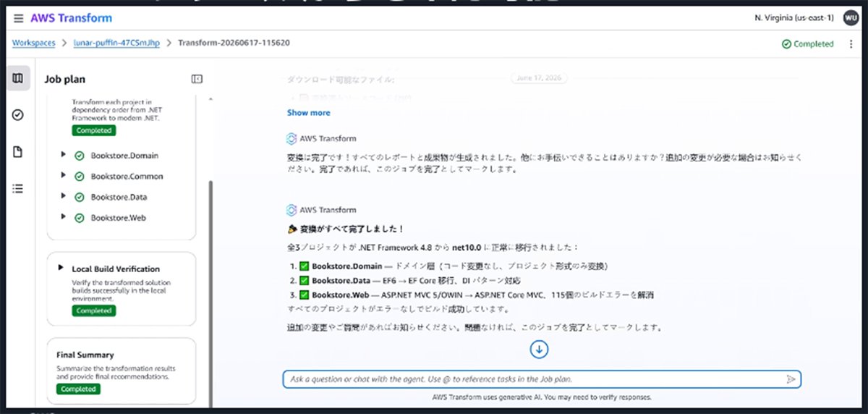Open lunar-puffin-47CSmJhp workspace breadcrumb
The height and width of the screenshot is (414, 868).
point(117,43)
